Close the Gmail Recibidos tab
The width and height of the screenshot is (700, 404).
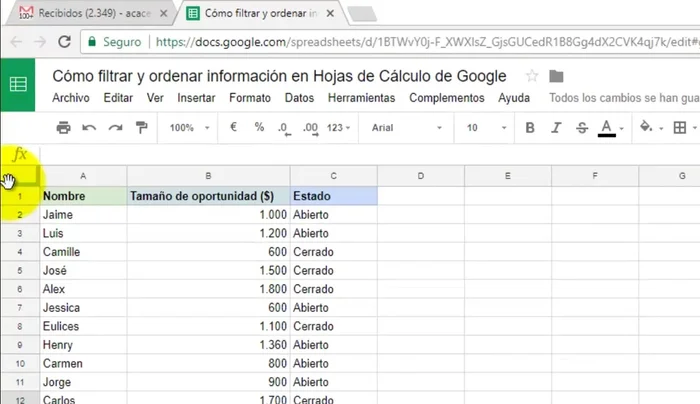click(x=163, y=13)
